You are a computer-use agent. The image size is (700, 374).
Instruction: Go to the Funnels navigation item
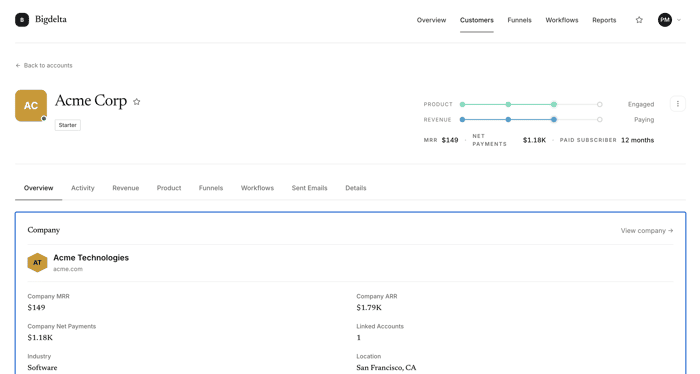[x=519, y=20]
